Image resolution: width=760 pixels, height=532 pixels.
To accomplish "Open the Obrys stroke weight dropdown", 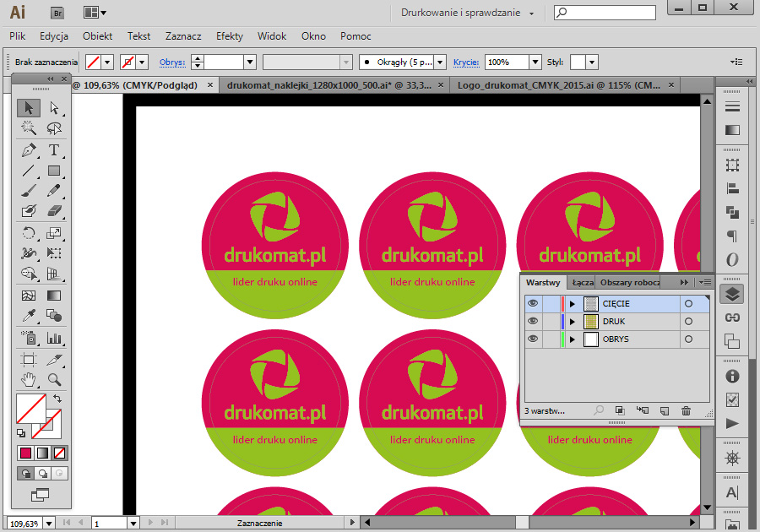I will tap(250, 62).
